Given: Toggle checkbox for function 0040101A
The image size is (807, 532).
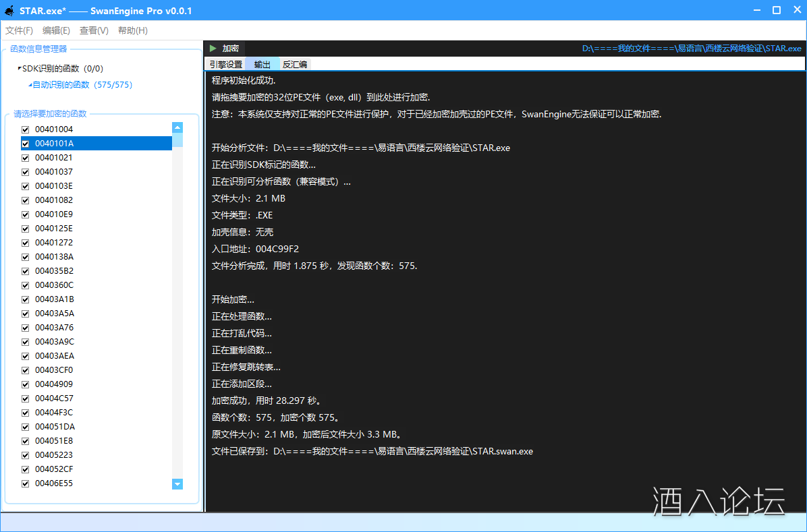Looking at the screenshot, I should click(26, 144).
